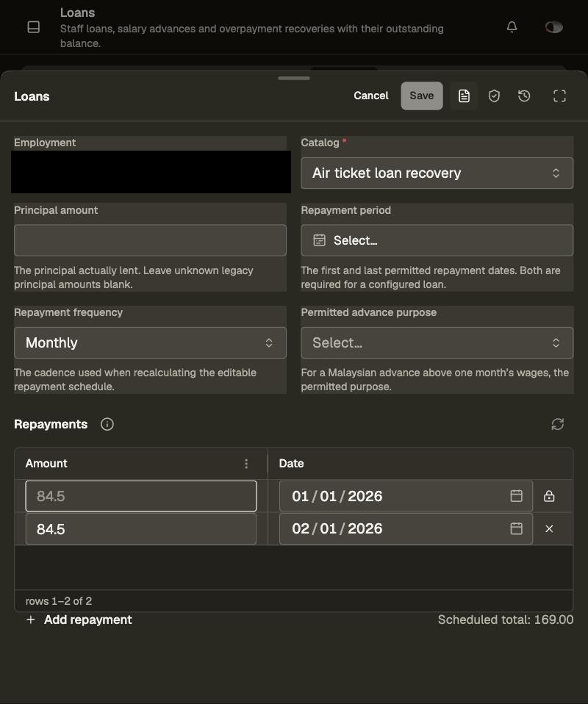Click the first row amount field

(x=141, y=496)
